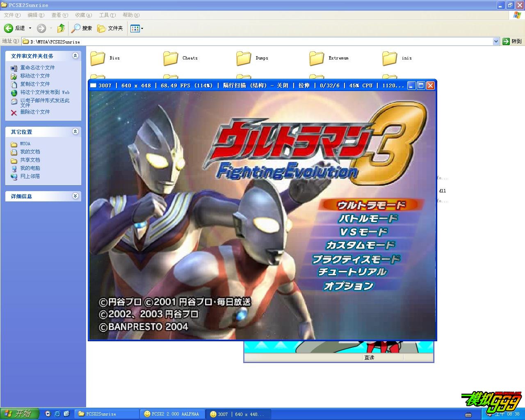Click 删除这个文件 link

[35, 112]
